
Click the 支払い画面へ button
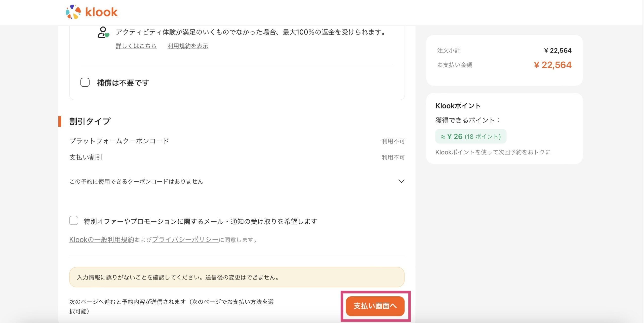tap(375, 306)
